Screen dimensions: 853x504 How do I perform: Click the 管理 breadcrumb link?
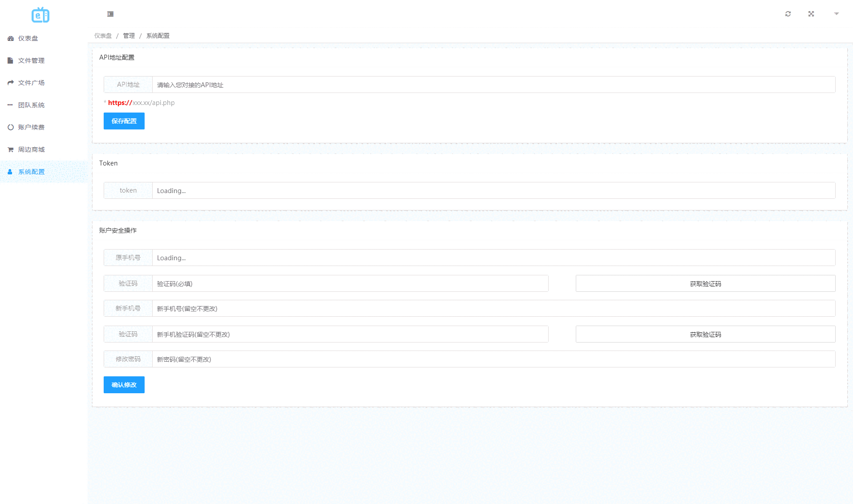pos(129,36)
